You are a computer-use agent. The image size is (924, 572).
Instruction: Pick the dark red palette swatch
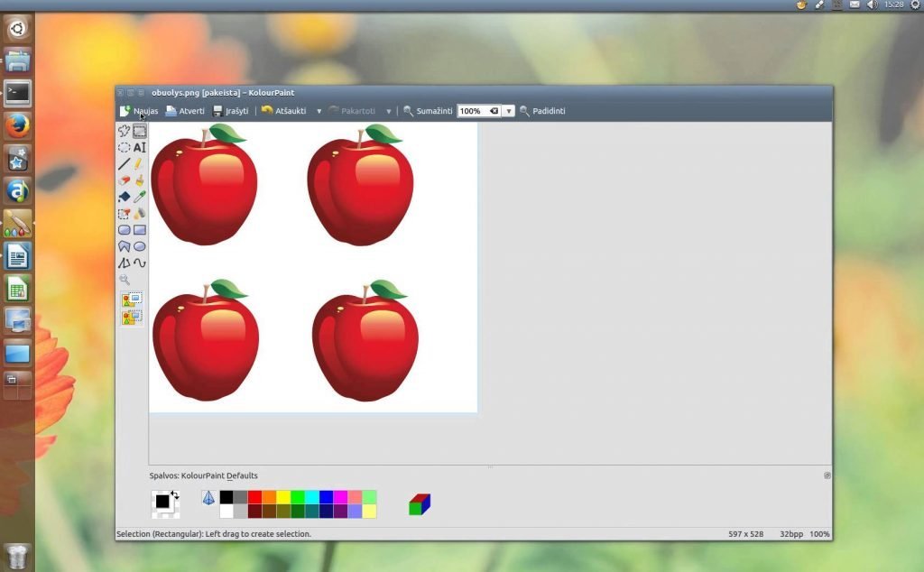pyautogui.click(x=254, y=512)
